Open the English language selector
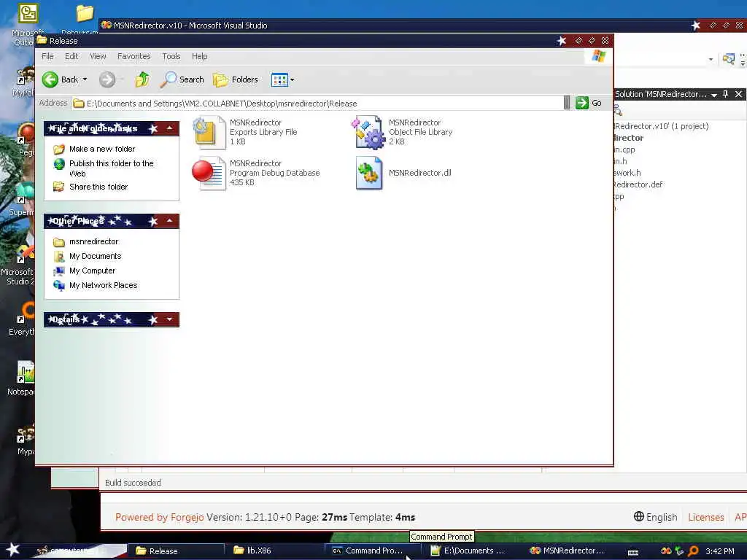This screenshot has width=747, height=560. click(x=656, y=517)
